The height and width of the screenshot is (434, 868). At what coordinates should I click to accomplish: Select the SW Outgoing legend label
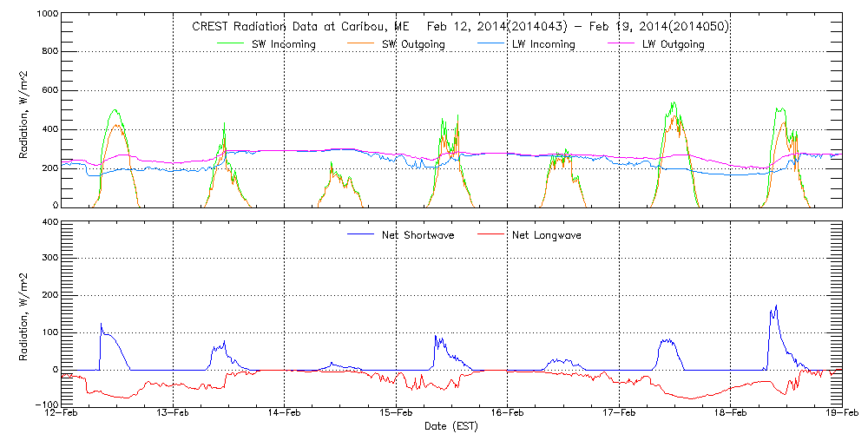click(x=414, y=44)
